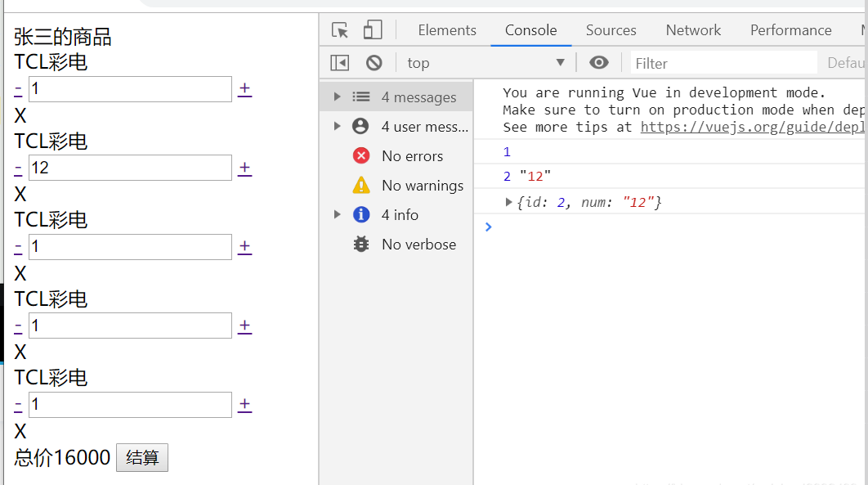
Task: Select the No verbose bug icon
Action: pos(361,245)
